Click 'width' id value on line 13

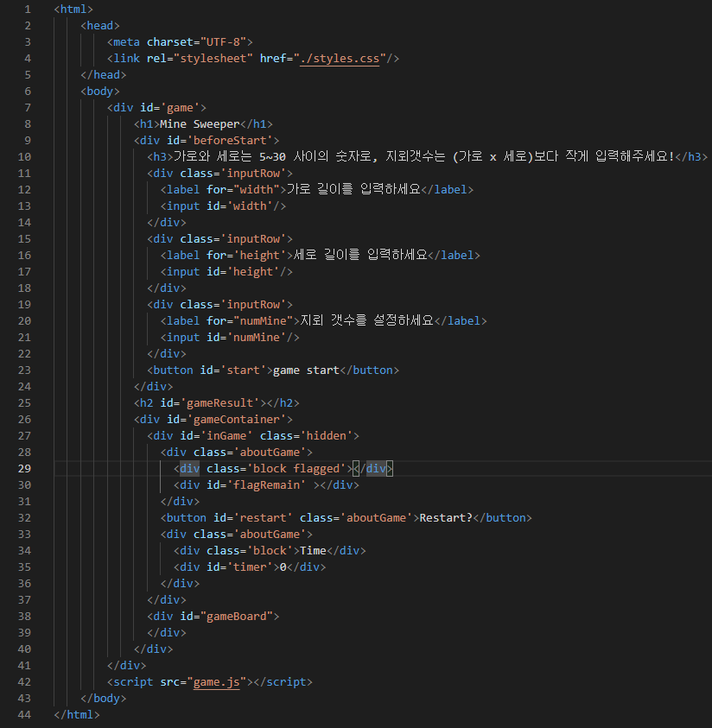click(250, 206)
